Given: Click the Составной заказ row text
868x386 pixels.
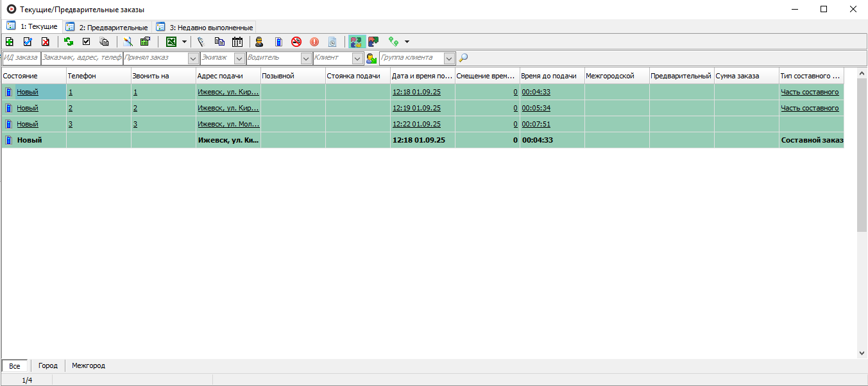Looking at the screenshot, I should tap(812, 140).
